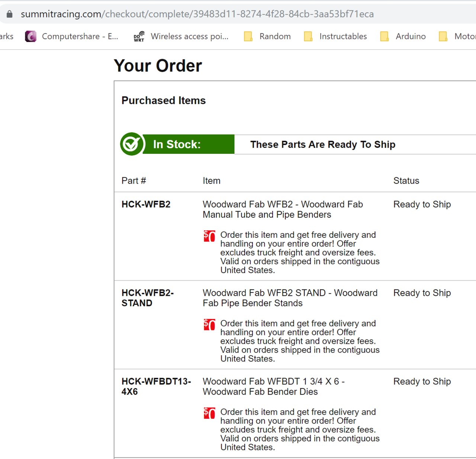Select part number HCK-WFB2-STAND
Viewport: 476px width, 459px height.
148,298
